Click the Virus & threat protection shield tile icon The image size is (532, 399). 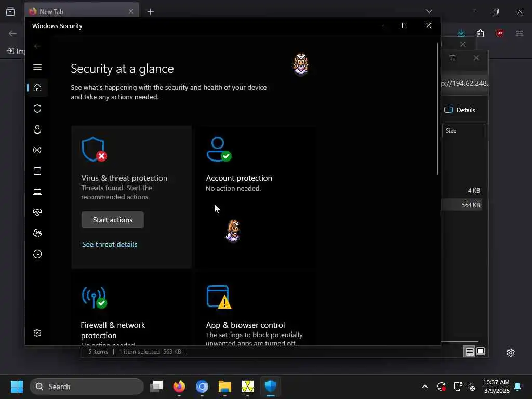pyautogui.click(x=95, y=149)
